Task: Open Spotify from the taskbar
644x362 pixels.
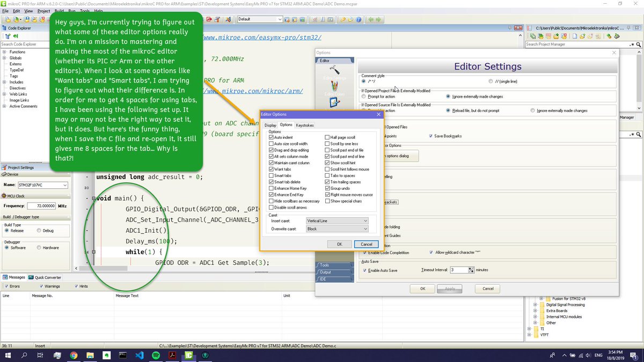Action: point(156,355)
